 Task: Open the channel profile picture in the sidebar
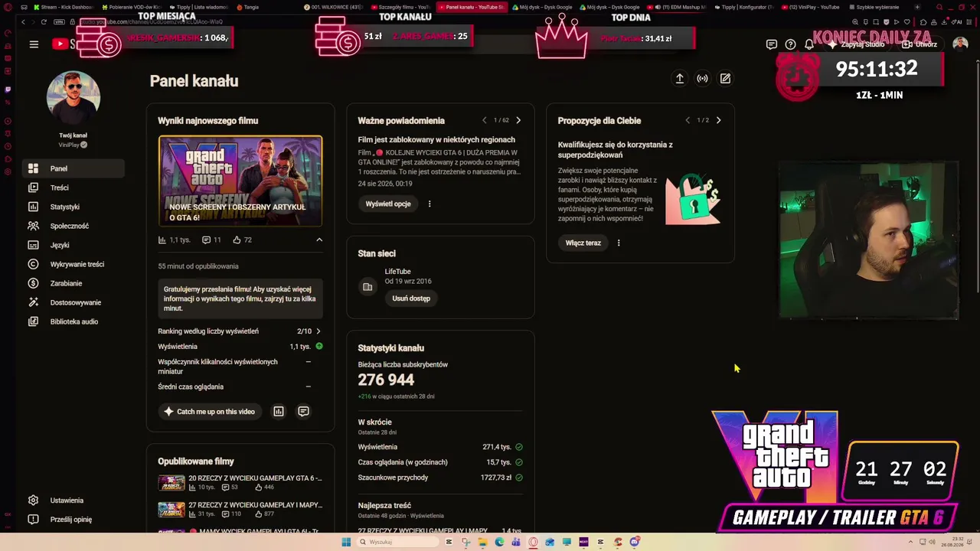73,98
